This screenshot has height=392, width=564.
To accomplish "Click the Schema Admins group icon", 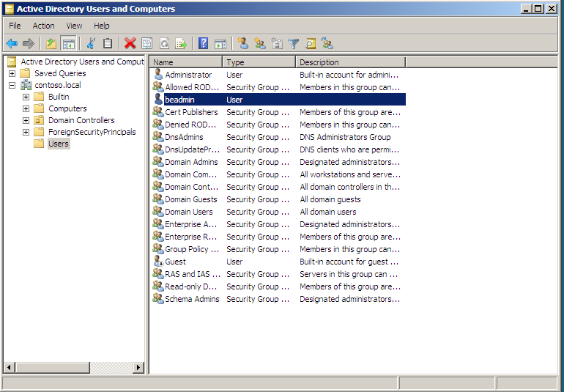I will coord(158,298).
